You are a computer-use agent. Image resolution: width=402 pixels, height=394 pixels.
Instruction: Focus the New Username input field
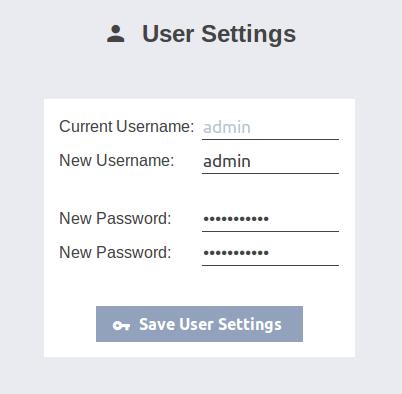point(270,162)
